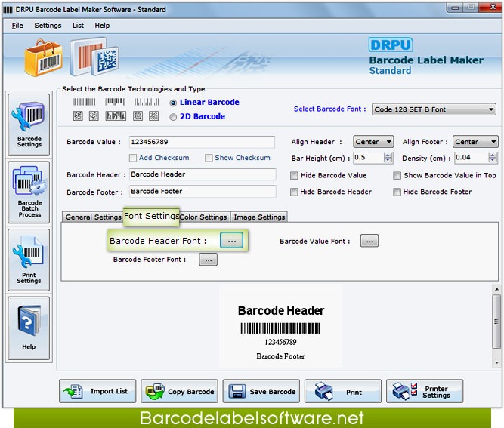Screen dimensions: 504x428
Task: Click the Barcode Footer text field
Action: (x=203, y=192)
